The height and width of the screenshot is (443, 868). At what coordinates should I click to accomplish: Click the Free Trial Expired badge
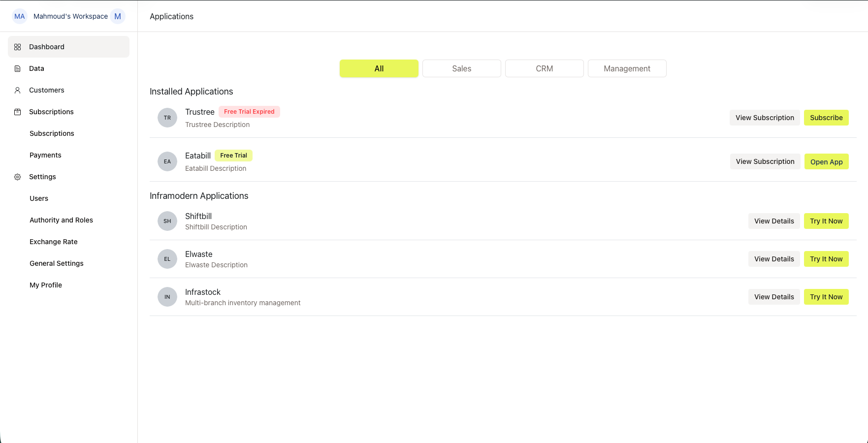249,112
